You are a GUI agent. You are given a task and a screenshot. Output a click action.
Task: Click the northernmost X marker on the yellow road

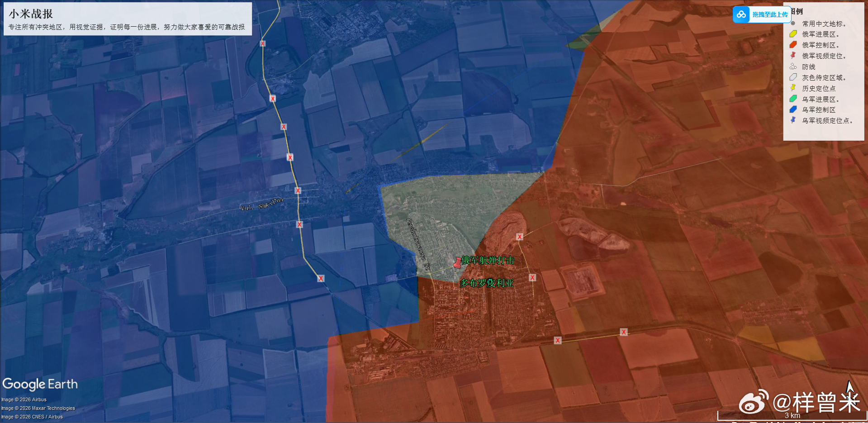coord(263,43)
